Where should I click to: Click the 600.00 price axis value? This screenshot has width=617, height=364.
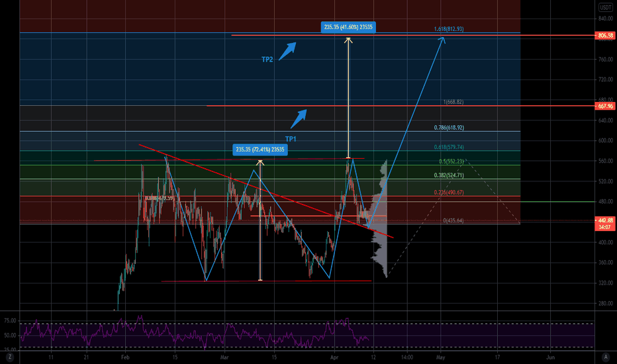click(x=605, y=140)
